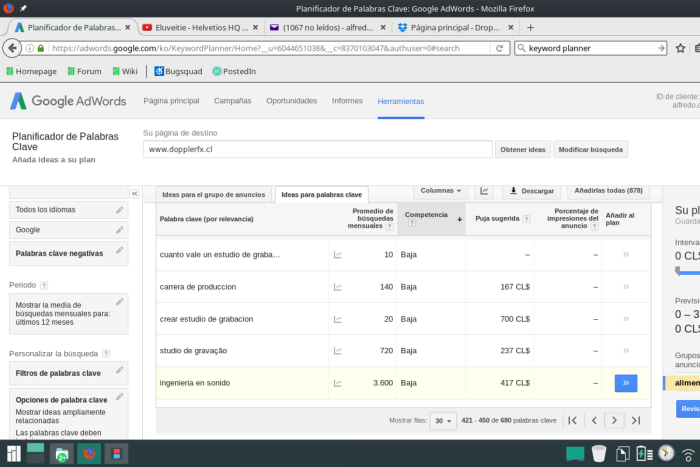Click the Descargar button
The height and width of the screenshot is (467, 700).
pyautogui.click(x=532, y=191)
